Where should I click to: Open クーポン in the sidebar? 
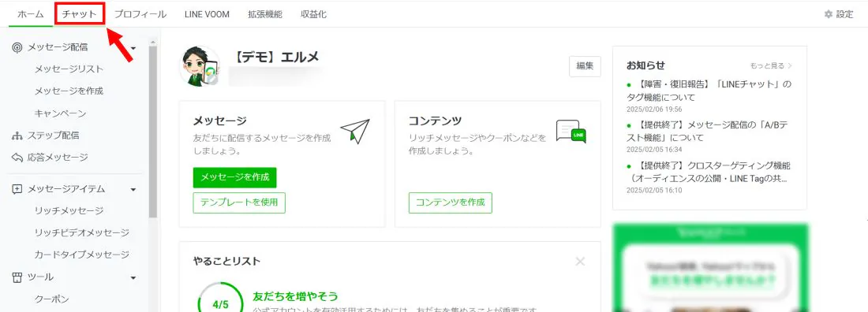[51, 299]
